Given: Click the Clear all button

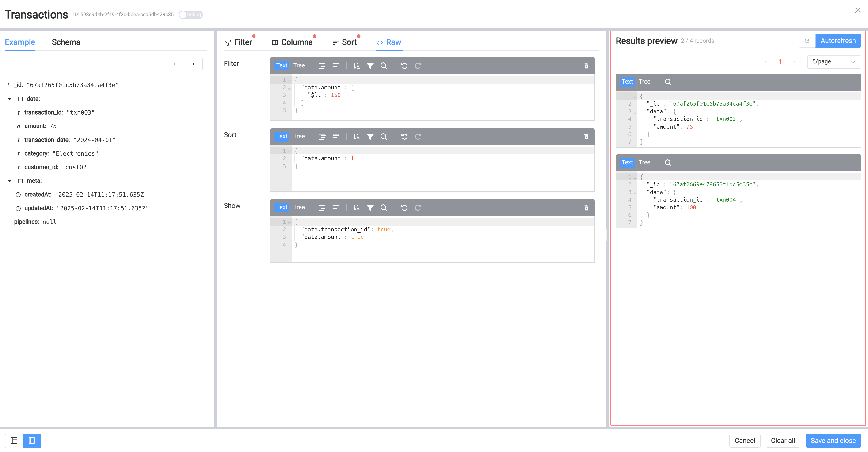Looking at the screenshot, I should 782,441.
